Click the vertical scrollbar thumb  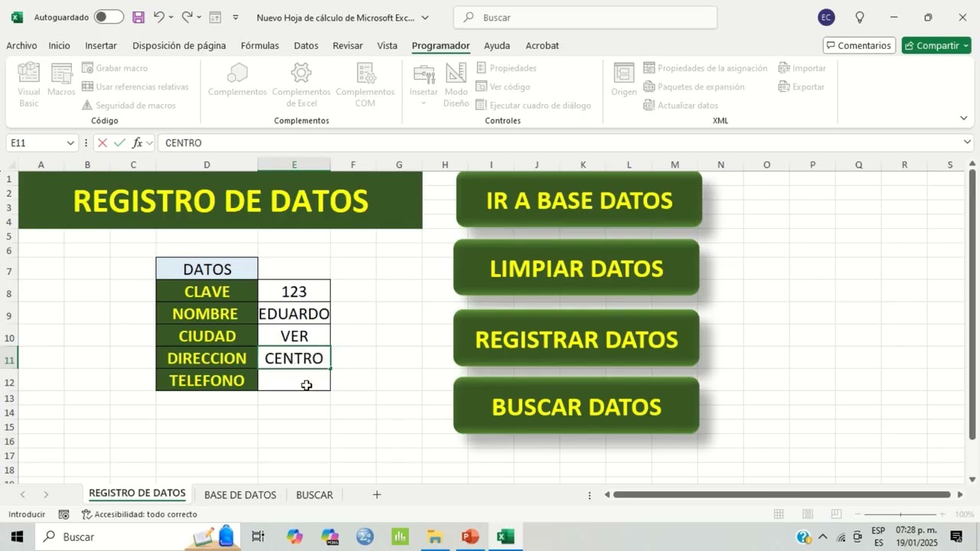tap(972, 305)
